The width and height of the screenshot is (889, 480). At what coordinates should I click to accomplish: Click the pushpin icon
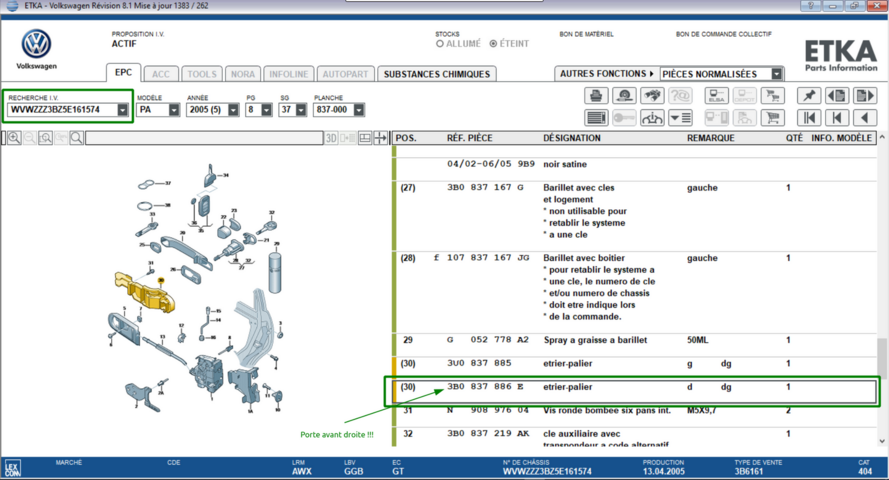[x=809, y=95]
